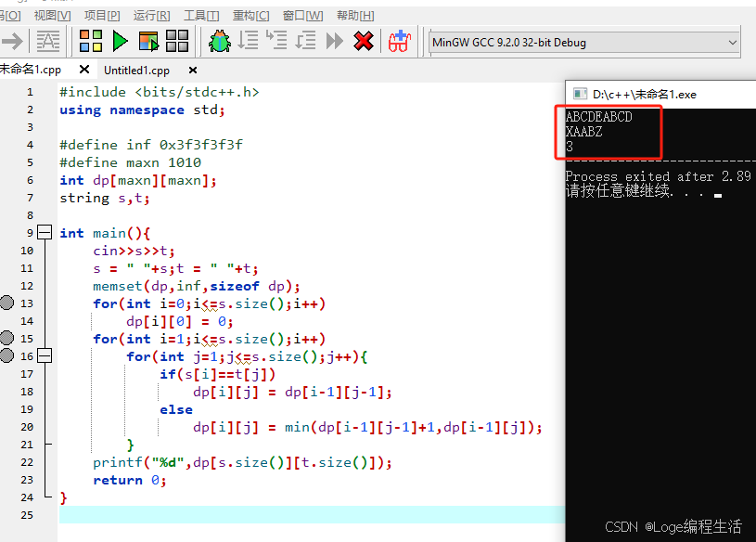
Task: Click the printf("%d",...) line
Action: click(x=242, y=462)
